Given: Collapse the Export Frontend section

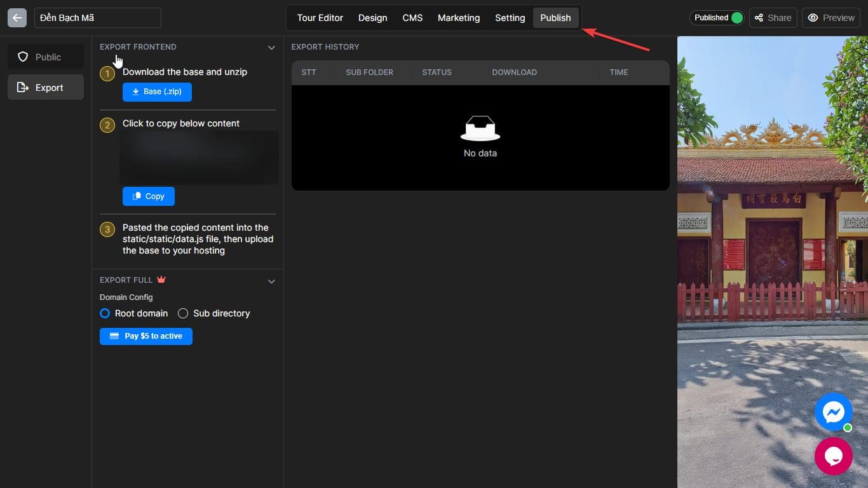Looking at the screenshot, I should click(271, 47).
